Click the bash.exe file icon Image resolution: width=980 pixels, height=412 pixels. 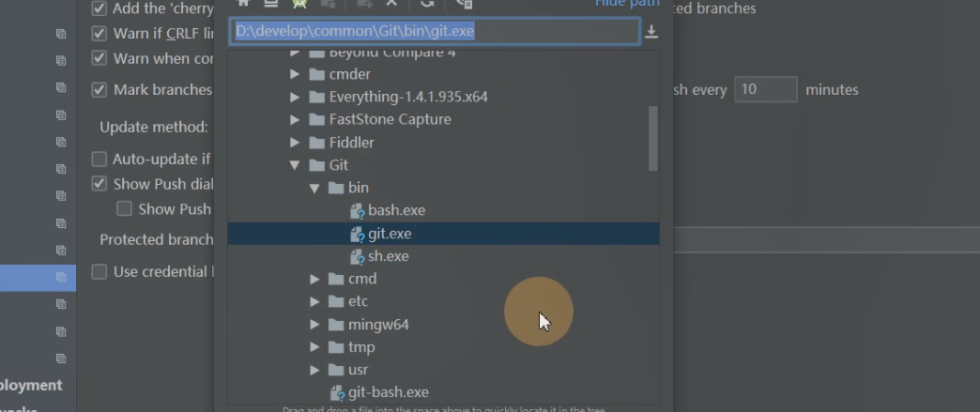(x=358, y=210)
